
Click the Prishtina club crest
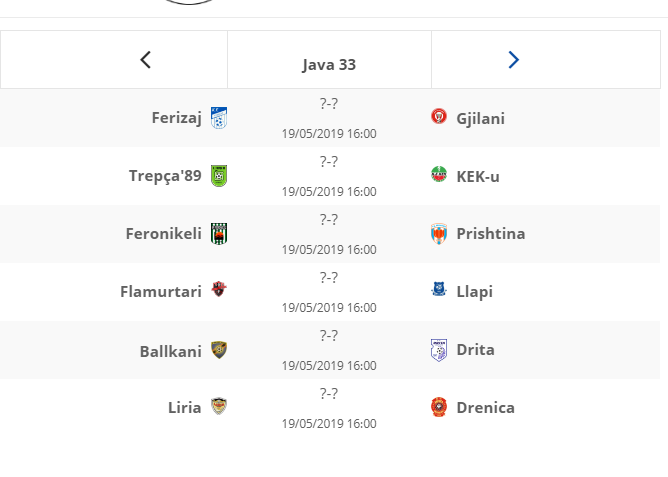point(439,234)
